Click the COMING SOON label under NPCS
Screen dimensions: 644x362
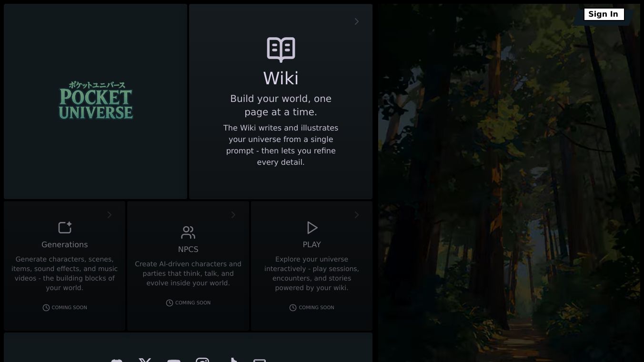(x=193, y=303)
